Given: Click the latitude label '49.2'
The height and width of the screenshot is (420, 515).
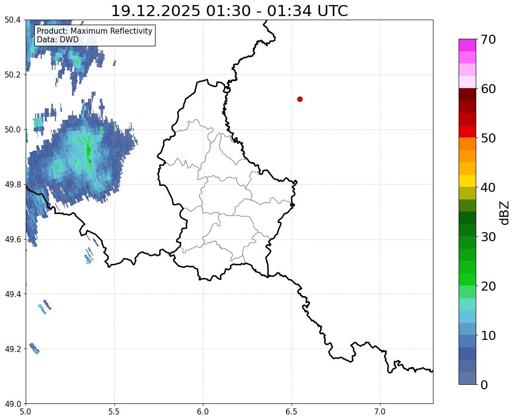Looking at the screenshot, I should tap(13, 349).
